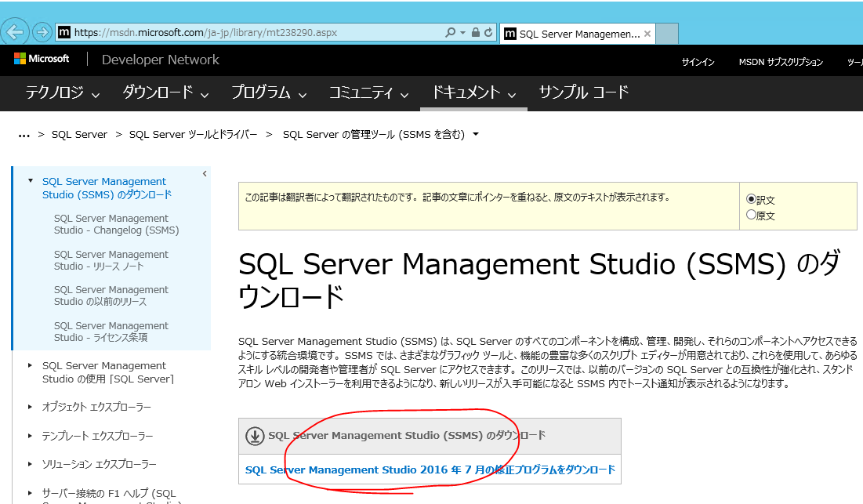This screenshot has width=863, height=504.
Task: Click the Developer Network link
Action: (160, 60)
